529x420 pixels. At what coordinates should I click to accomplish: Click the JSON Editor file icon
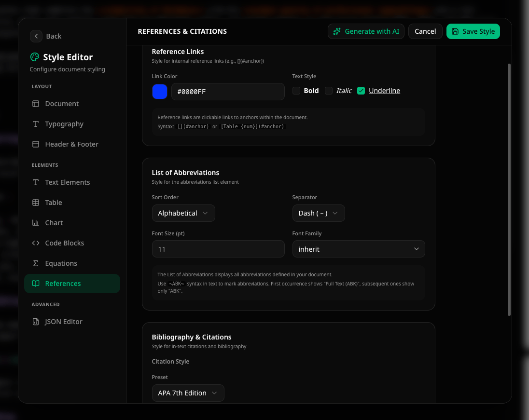[x=36, y=322]
